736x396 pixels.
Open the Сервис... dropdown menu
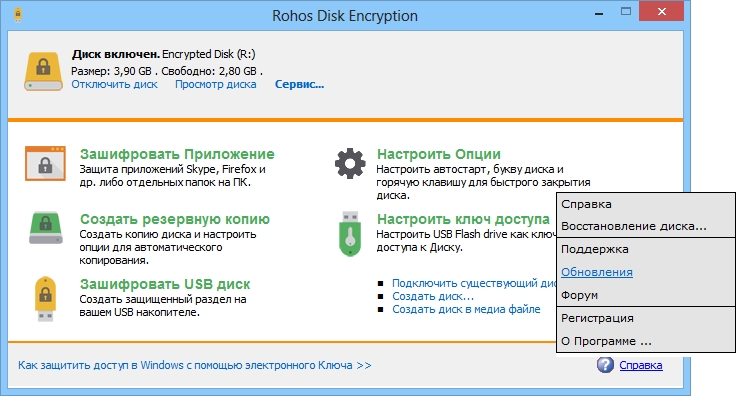click(299, 84)
